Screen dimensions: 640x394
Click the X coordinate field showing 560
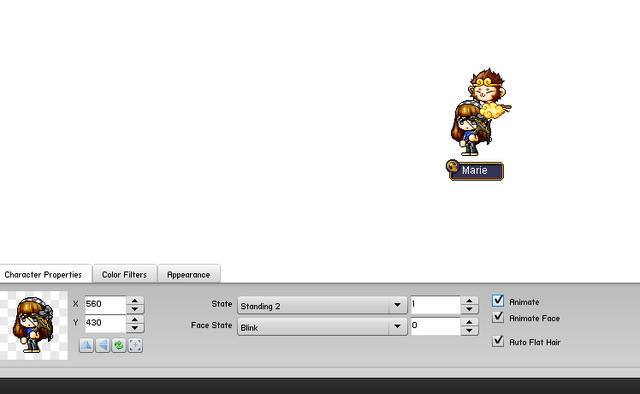pos(105,305)
